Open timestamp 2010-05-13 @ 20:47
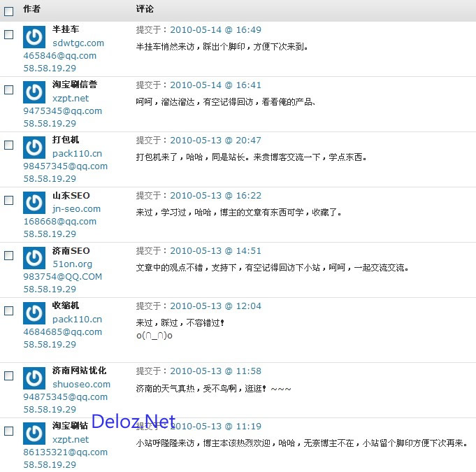Screen dimensions: 476x472 (215, 141)
